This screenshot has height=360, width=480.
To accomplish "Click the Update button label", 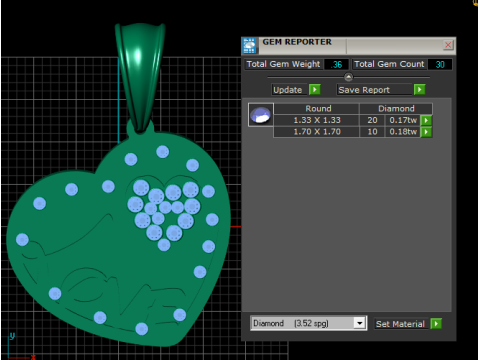I will pyautogui.click(x=288, y=90).
